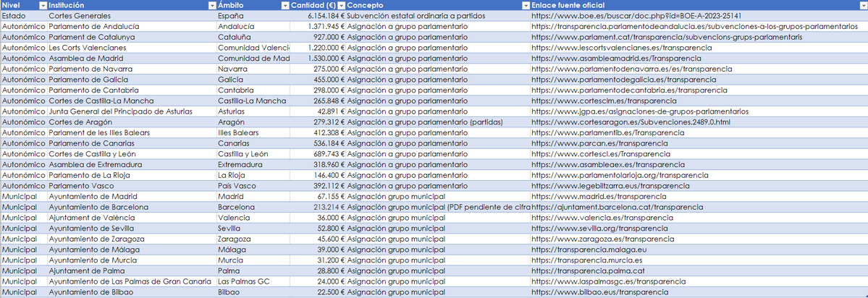Open the Nivel column filter dropdown
Viewport: 868px width, 298px height.
click(x=43, y=5)
